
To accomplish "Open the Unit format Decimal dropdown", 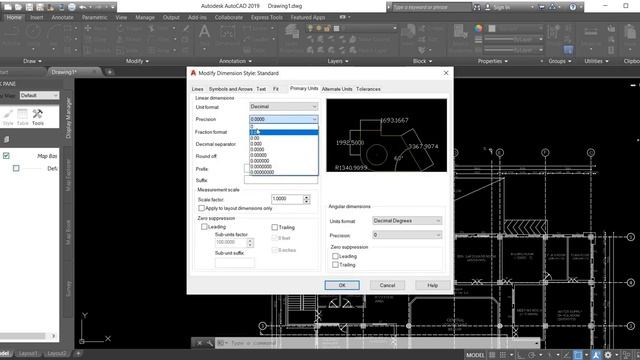I will pyautogui.click(x=283, y=107).
